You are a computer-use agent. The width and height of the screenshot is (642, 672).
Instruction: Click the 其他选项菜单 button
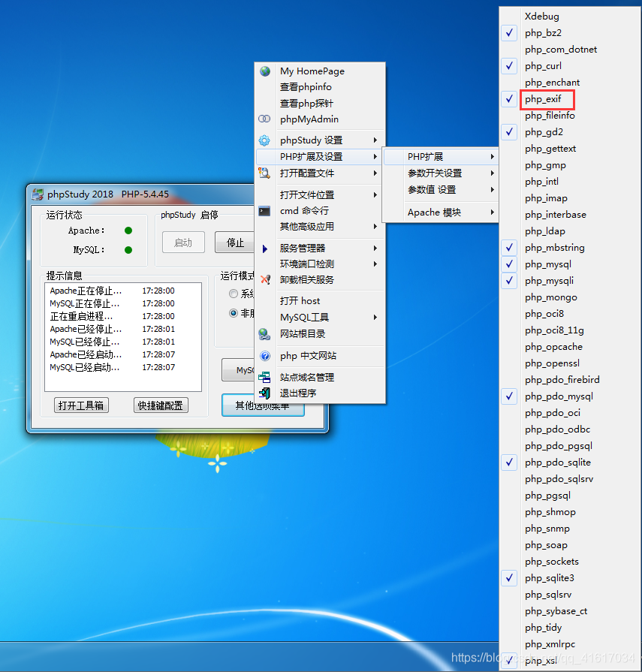pyautogui.click(x=263, y=405)
